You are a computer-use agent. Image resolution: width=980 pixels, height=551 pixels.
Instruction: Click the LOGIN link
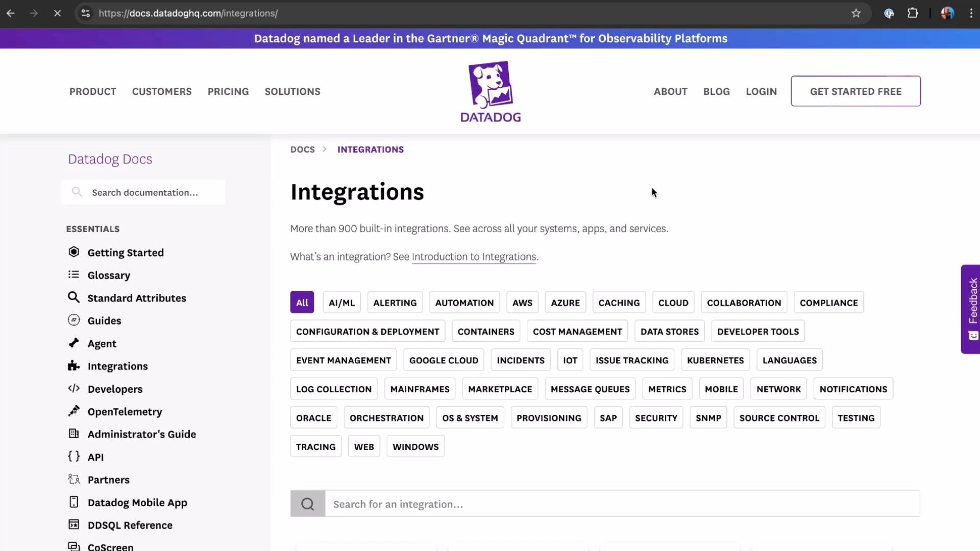[x=762, y=92]
